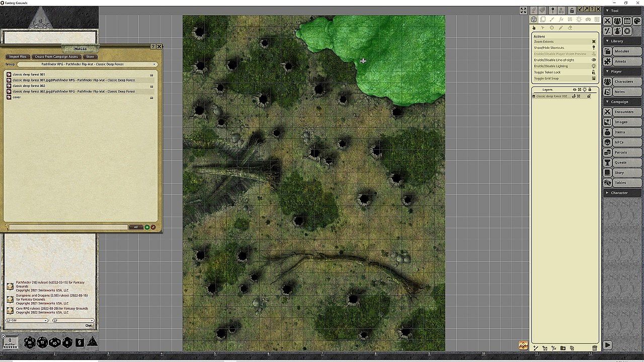Open the Group dropdown in Images window
The height and width of the screenshot is (362, 644).
tap(87, 64)
